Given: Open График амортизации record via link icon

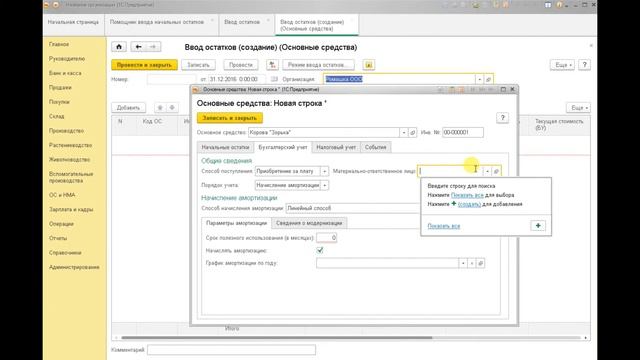Looking at the screenshot, I should (480, 263).
